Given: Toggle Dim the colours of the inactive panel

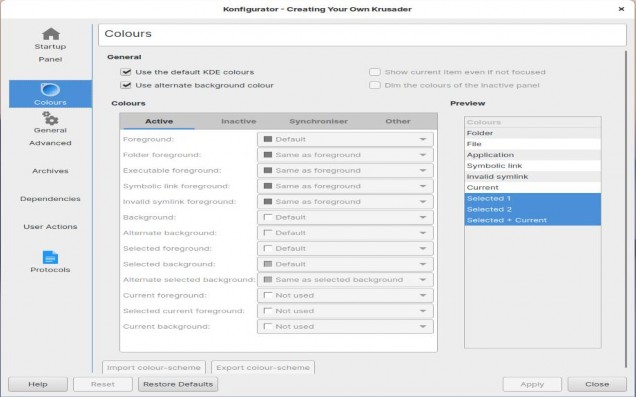Looking at the screenshot, I should [375, 86].
